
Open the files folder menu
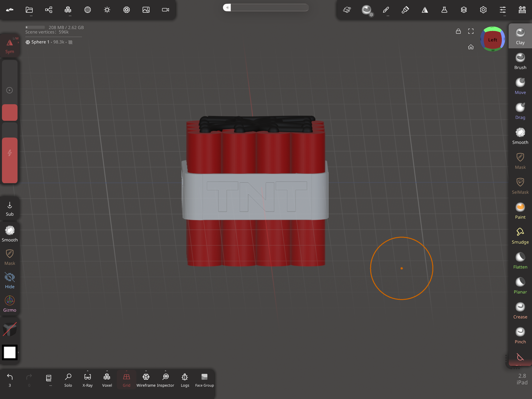click(29, 10)
